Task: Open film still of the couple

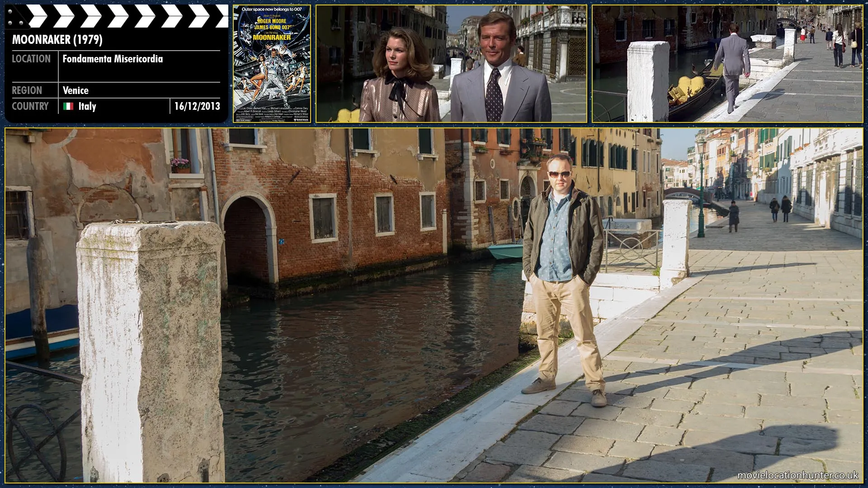Action: [x=451, y=64]
